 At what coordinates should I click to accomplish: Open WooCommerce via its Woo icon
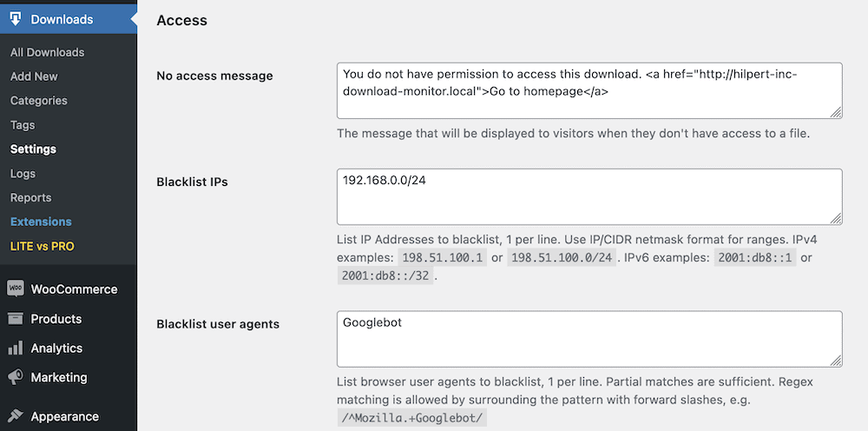(16, 288)
